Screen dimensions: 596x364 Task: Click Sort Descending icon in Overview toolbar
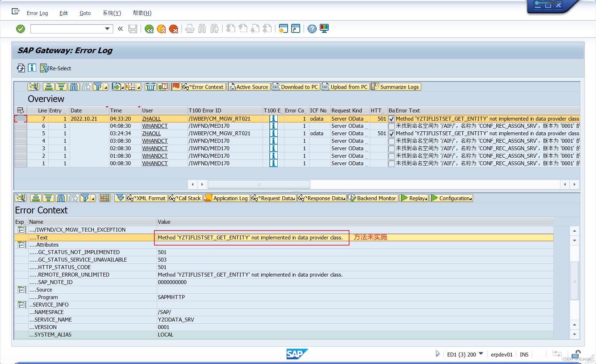tap(61, 87)
